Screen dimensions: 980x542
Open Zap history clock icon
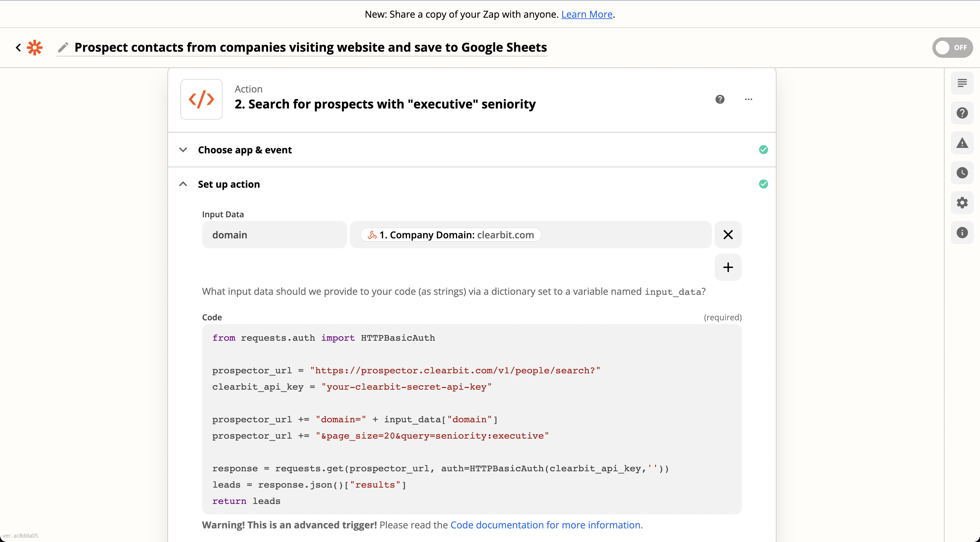(962, 173)
